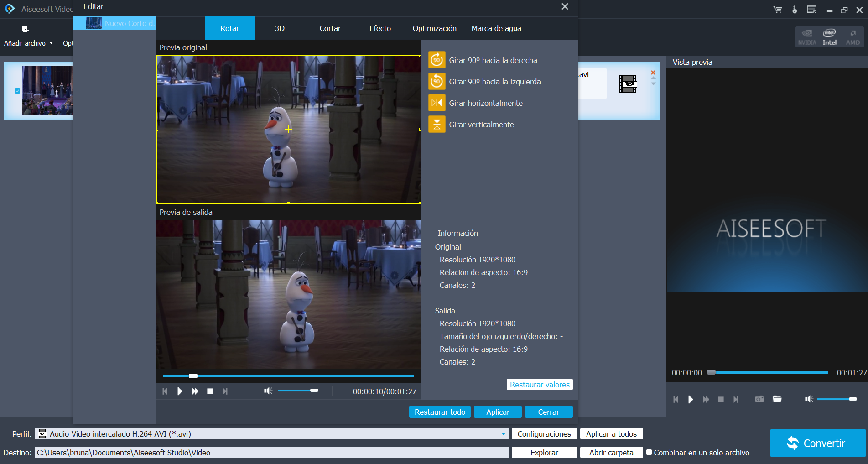Go to the Optimización tab
868x464 pixels.
pos(434,28)
